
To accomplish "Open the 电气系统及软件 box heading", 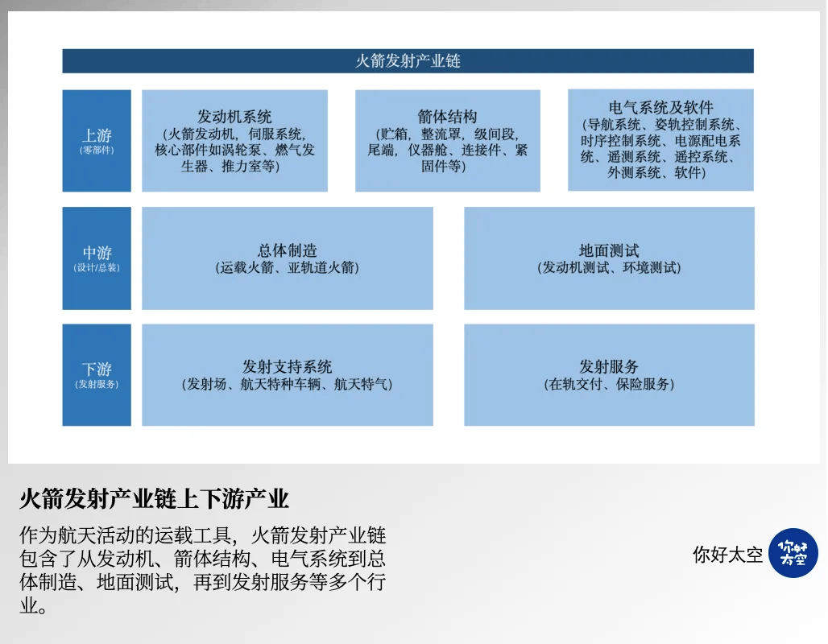I will 660,107.
